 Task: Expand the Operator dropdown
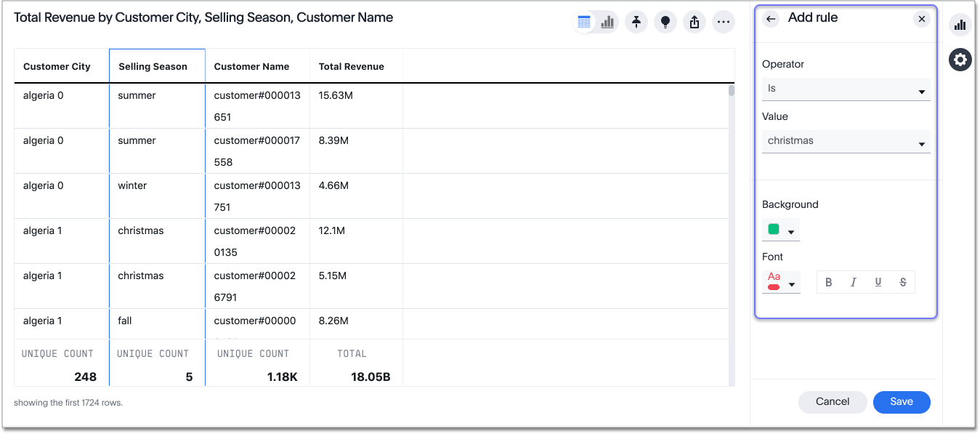point(846,89)
